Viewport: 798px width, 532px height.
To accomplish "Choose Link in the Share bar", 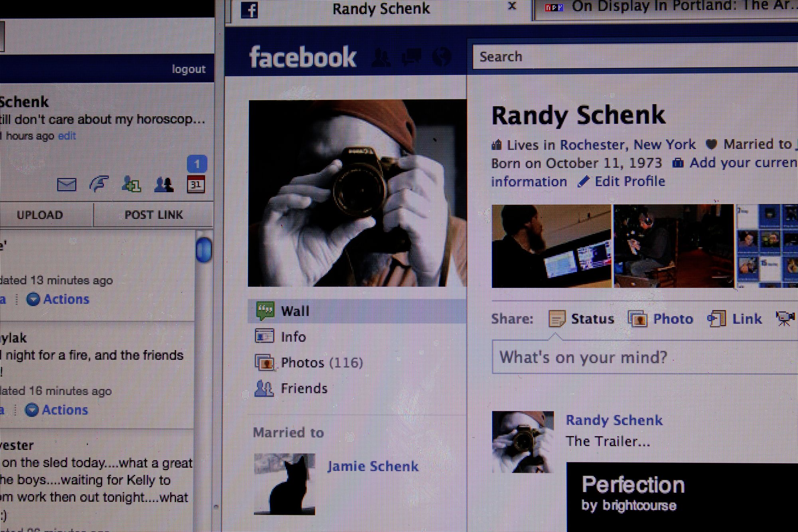I will tap(747, 319).
